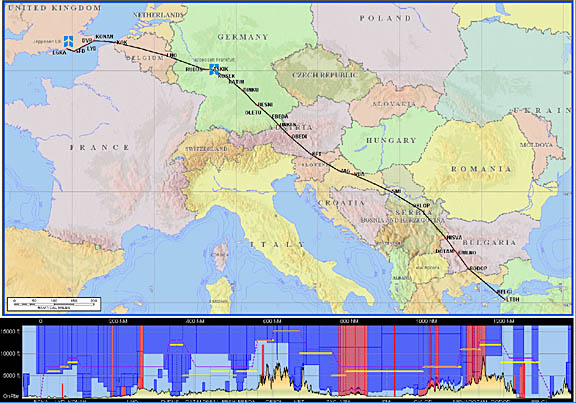Click the 1000 NM distance marker
This screenshot has height=403, width=576.
point(426,321)
